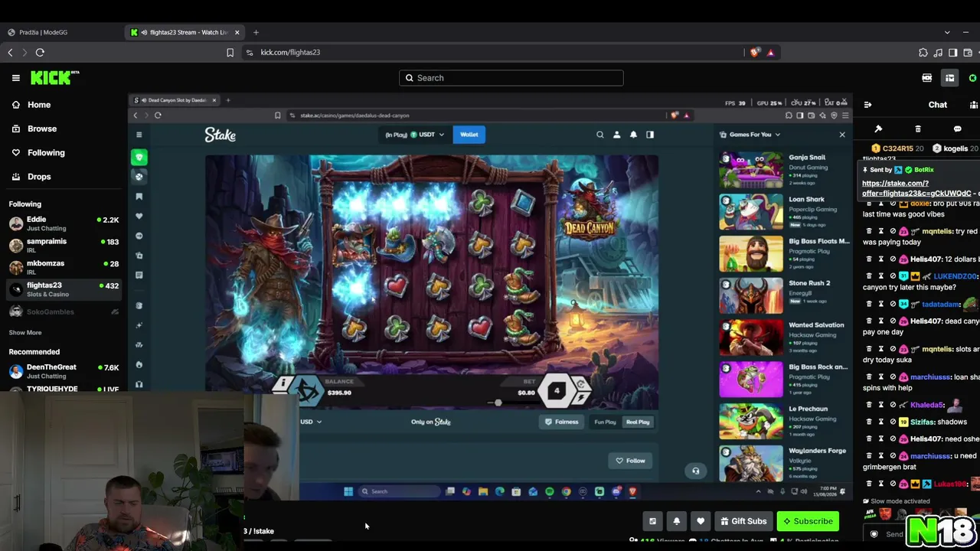Image resolution: width=980 pixels, height=551 pixels.
Task: Collapse the chat panel
Action: (x=868, y=105)
